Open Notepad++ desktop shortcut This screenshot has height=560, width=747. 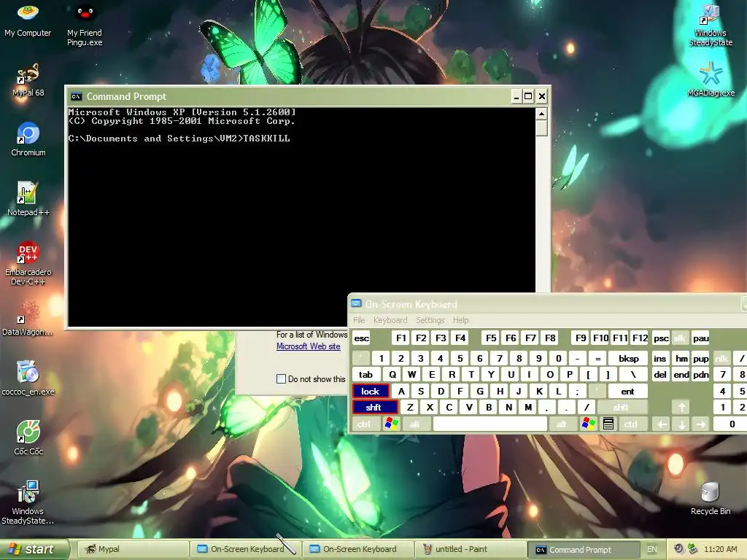coord(28,199)
